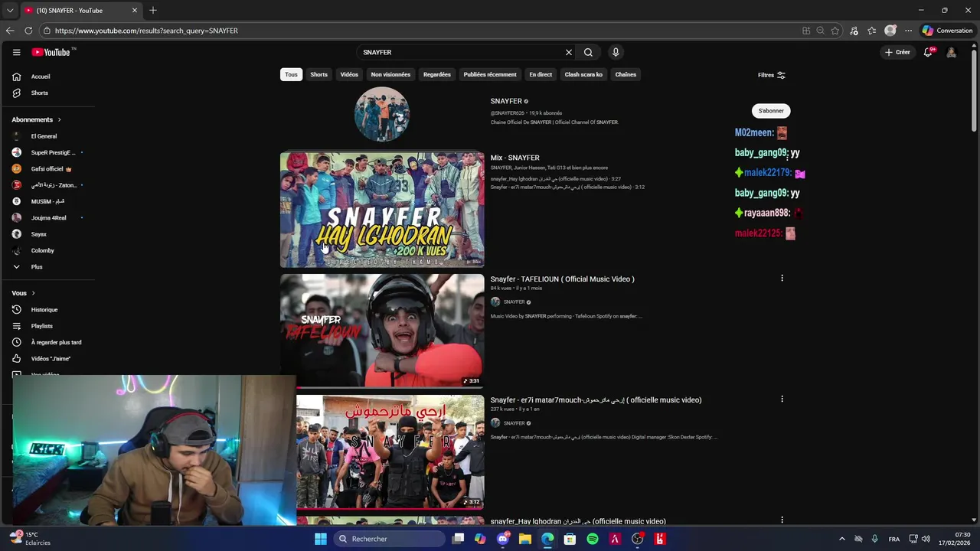Open OBS Studio from the taskbar
The height and width of the screenshot is (551, 980).
coord(637,539)
